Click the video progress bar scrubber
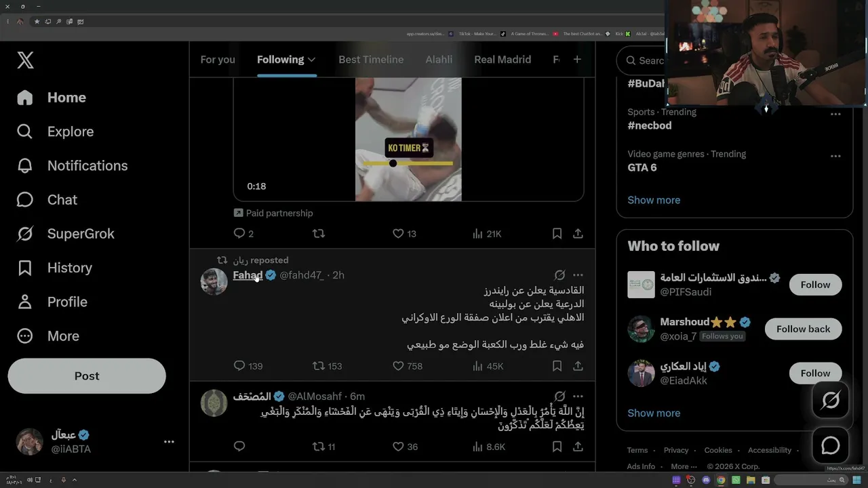Viewport: 868px width, 488px height. [x=393, y=163]
